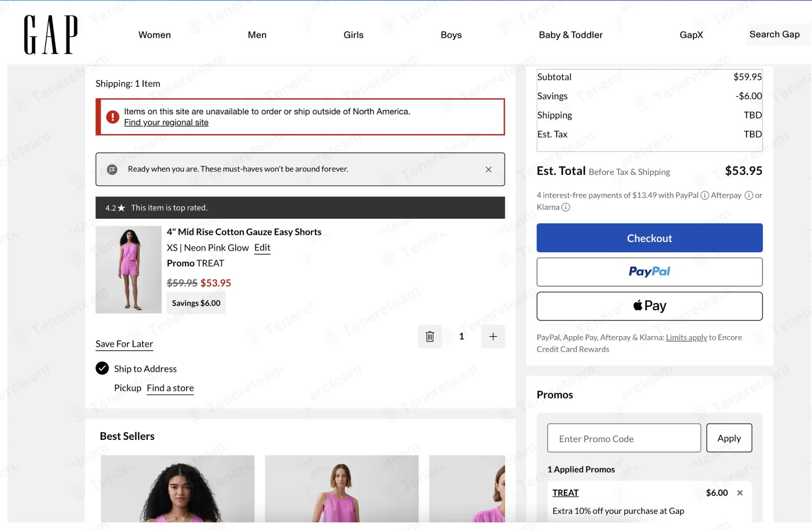This screenshot has width=812, height=530.
Task: Open the Klarna info icon
Action: click(566, 207)
